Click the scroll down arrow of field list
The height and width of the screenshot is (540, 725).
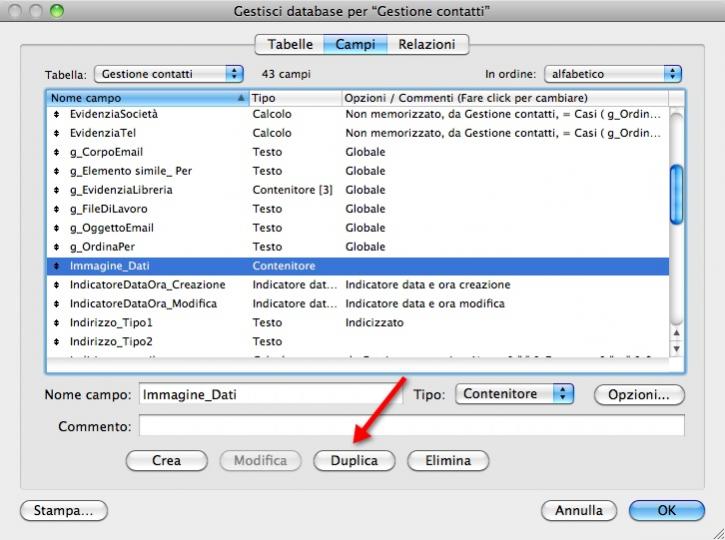tap(676, 348)
